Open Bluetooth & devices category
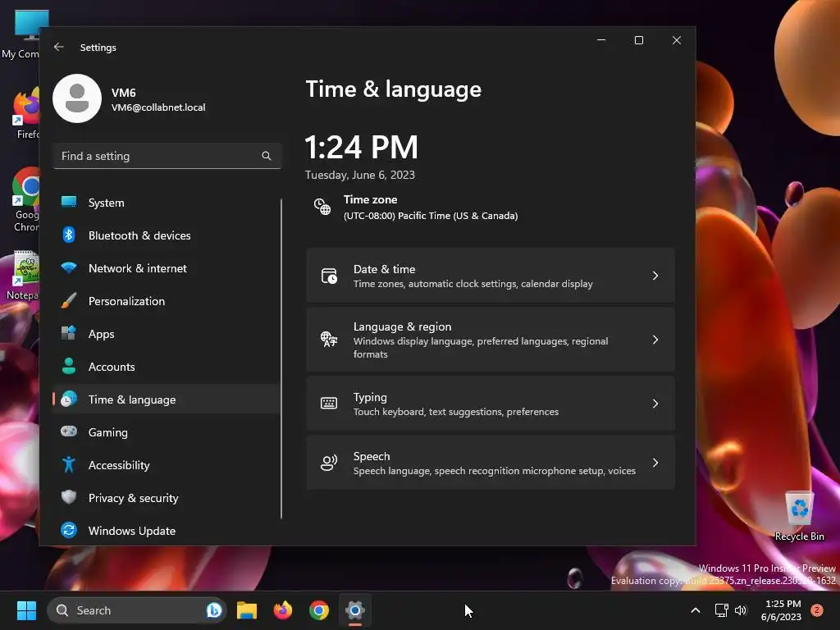This screenshot has width=840, height=630. (x=166, y=235)
